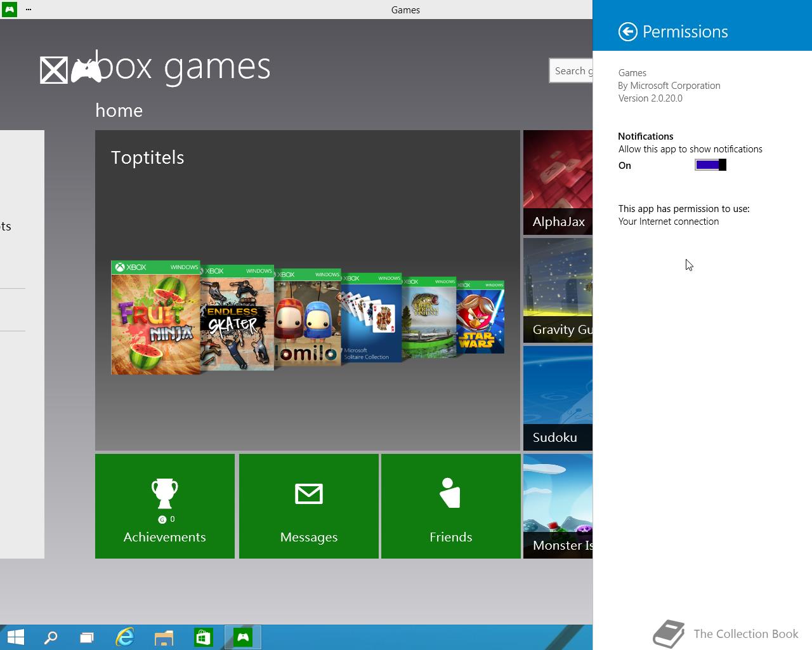Go back using the Permissions back arrow
The height and width of the screenshot is (650, 812).
click(627, 32)
